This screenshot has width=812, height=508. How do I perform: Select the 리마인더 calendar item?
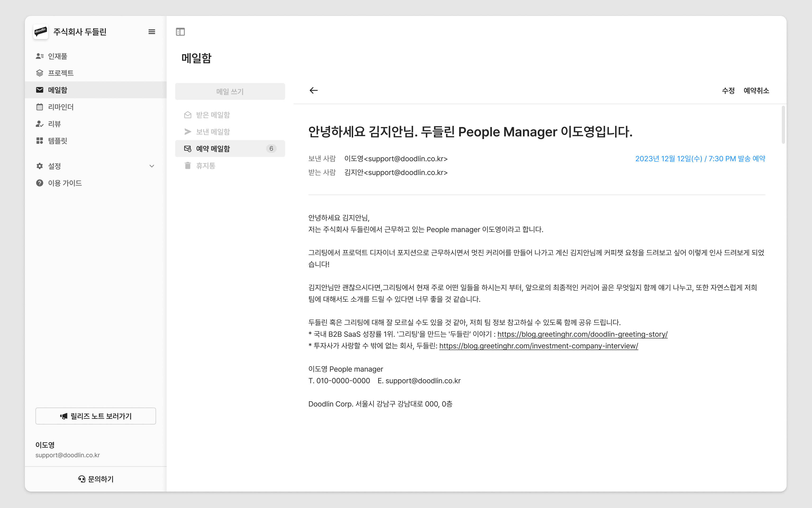61,107
